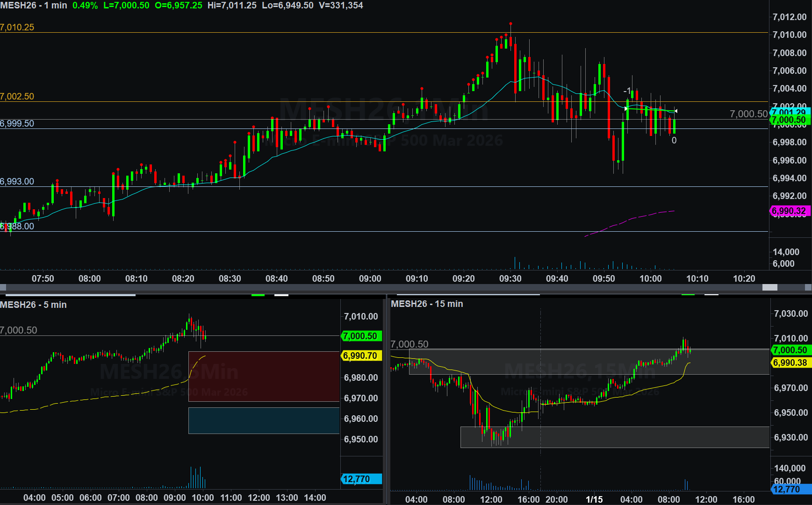Select the magenta 6,990.32 price tag
This screenshot has height=505, width=812.
789,211
